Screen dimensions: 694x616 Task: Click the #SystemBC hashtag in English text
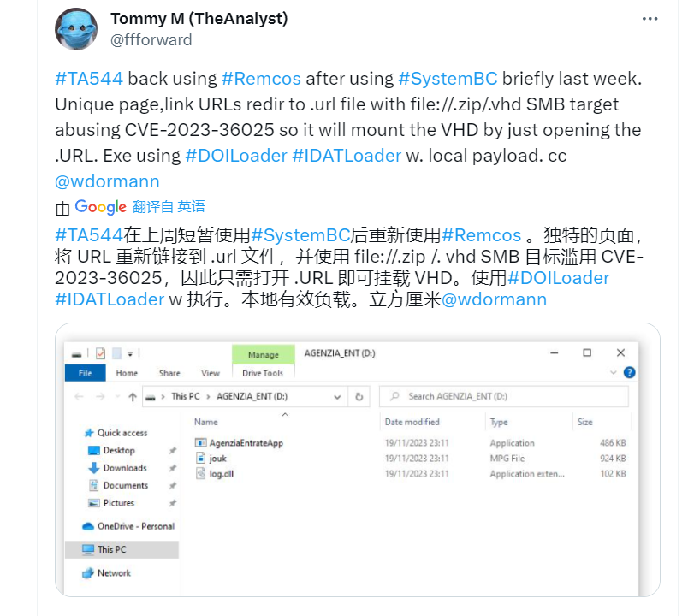448,79
